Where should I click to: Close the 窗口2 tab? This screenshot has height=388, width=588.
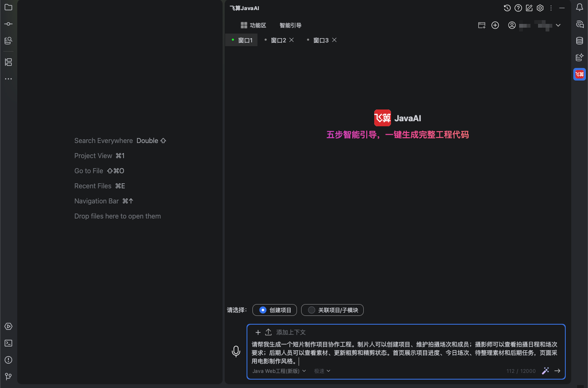pyautogui.click(x=292, y=40)
